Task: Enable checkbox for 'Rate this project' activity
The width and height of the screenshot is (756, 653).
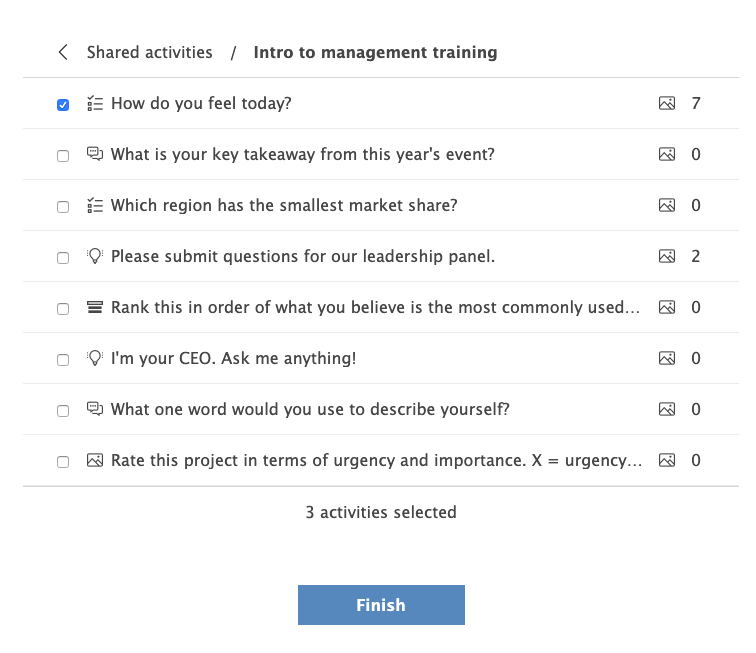Action: (63, 461)
